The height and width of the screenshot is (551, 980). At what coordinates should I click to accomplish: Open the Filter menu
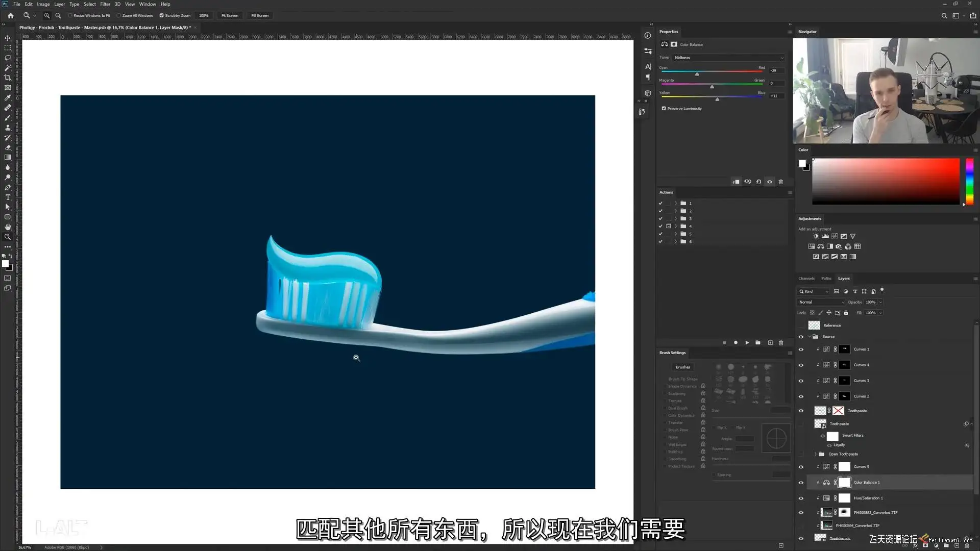pyautogui.click(x=105, y=4)
